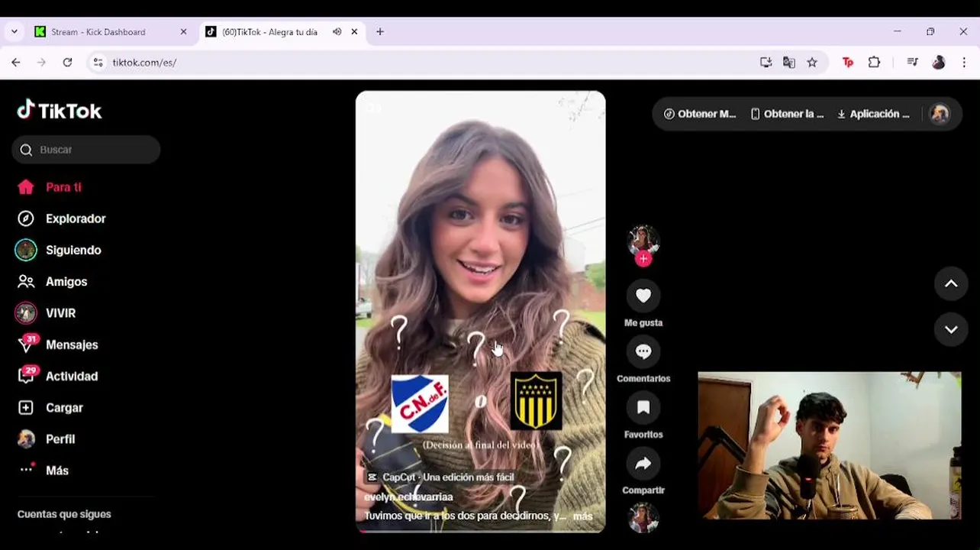Viewport: 980px width, 550px height.
Task: Click video progress bar at bottom
Action: coord(481,531)
